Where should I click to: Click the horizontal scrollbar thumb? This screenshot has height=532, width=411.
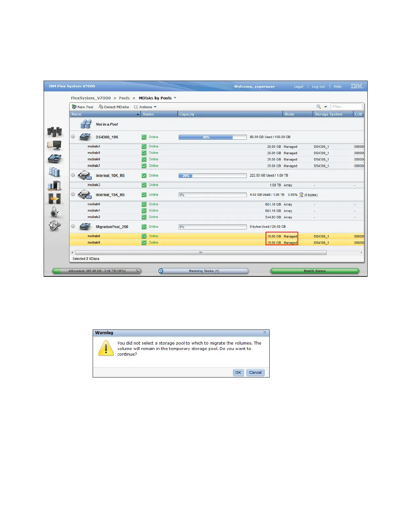201,253
